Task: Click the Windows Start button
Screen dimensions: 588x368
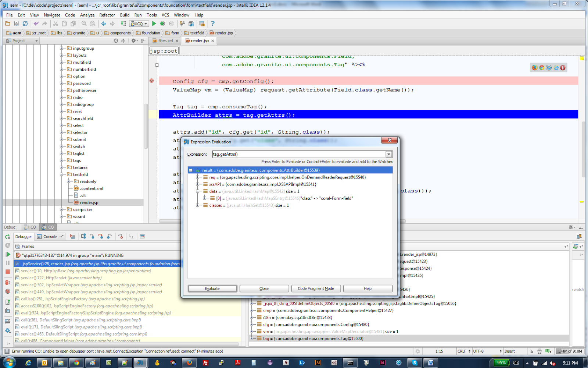Action: (x=8, y=362)
